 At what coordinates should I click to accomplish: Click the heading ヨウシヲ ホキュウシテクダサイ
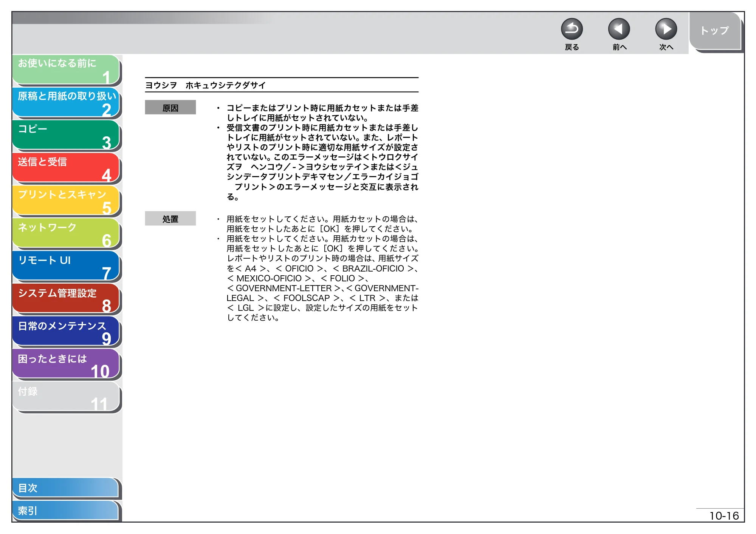click(206, 85)
